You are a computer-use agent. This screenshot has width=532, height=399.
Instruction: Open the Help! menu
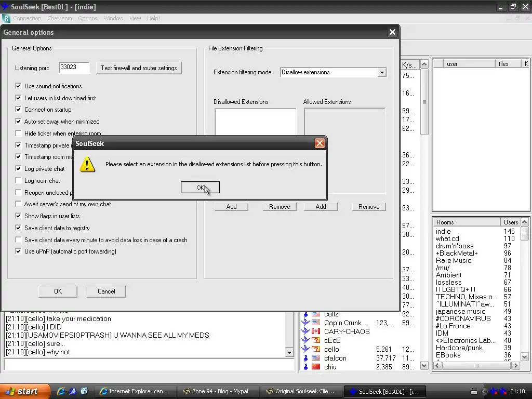(153, 18)
